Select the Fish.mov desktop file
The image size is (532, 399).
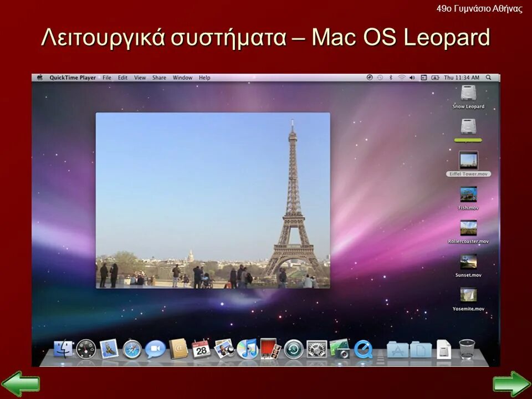(468, 198)
